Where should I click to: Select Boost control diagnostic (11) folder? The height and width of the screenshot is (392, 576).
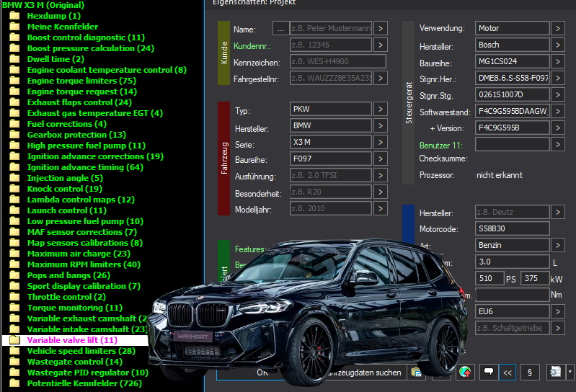86,37
